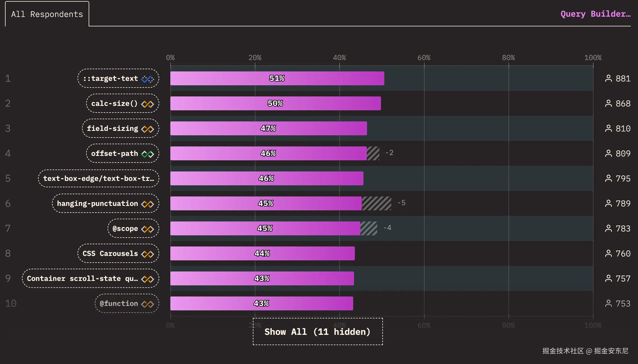Click the 51% bar for ::target-text
638x364 pixels.
point(277,78)
